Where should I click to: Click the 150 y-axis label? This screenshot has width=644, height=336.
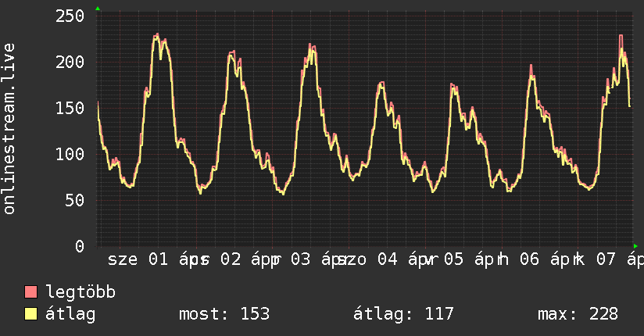pos(70,108)
